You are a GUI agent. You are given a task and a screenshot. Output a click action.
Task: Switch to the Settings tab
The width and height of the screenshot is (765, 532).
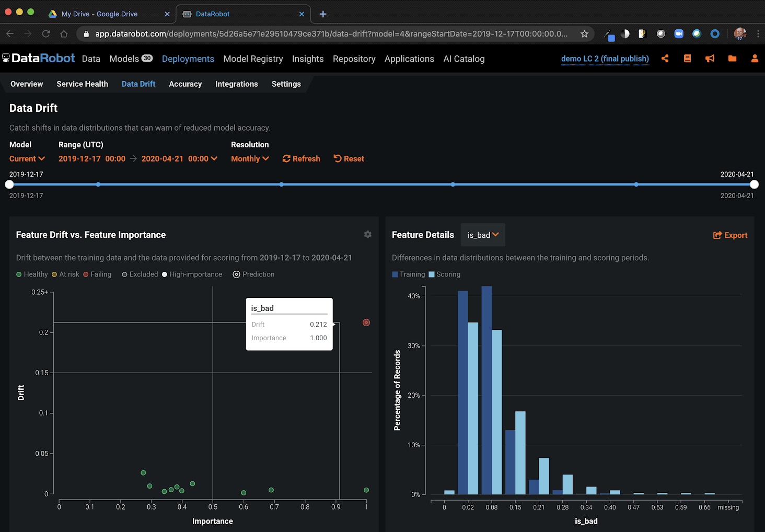(286, 84)
